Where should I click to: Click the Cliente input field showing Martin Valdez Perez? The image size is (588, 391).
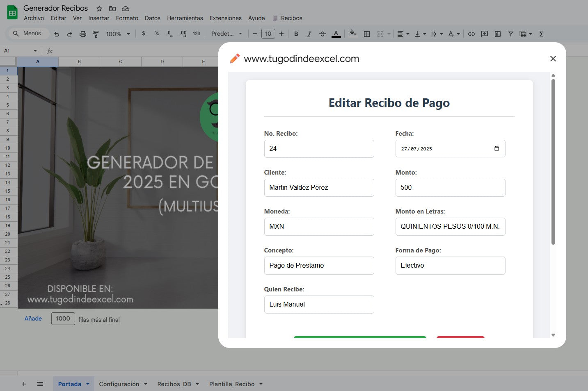[x=319, y=188]
